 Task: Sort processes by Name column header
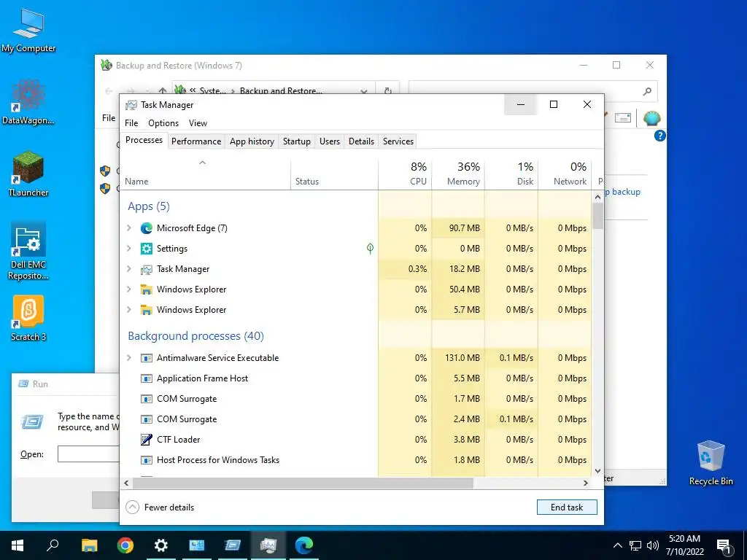205,174
